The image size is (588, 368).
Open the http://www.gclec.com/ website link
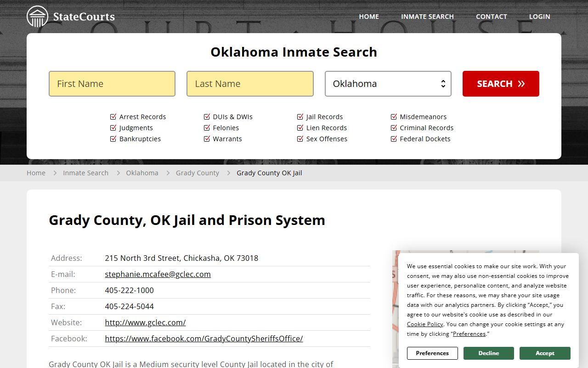pos(145,322)
